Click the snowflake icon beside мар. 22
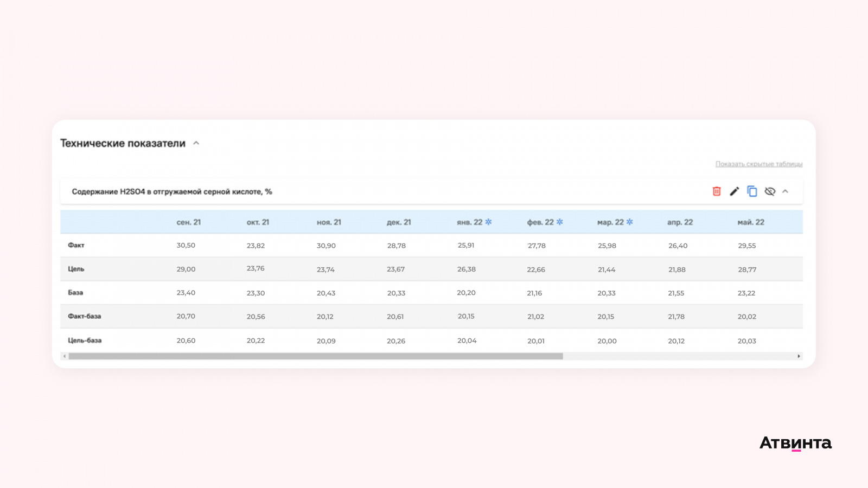 [x=630, y=222]
